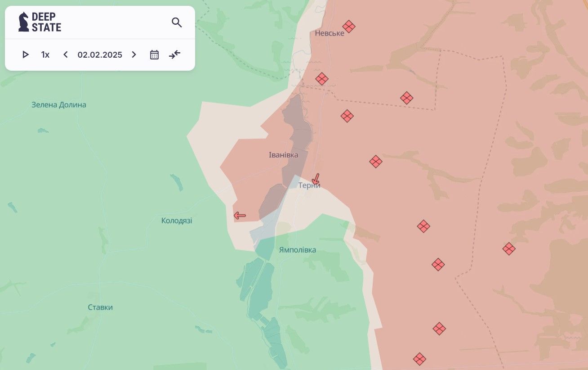588x370 pixels.
Task: Go to the previous date
Action: 66,55
